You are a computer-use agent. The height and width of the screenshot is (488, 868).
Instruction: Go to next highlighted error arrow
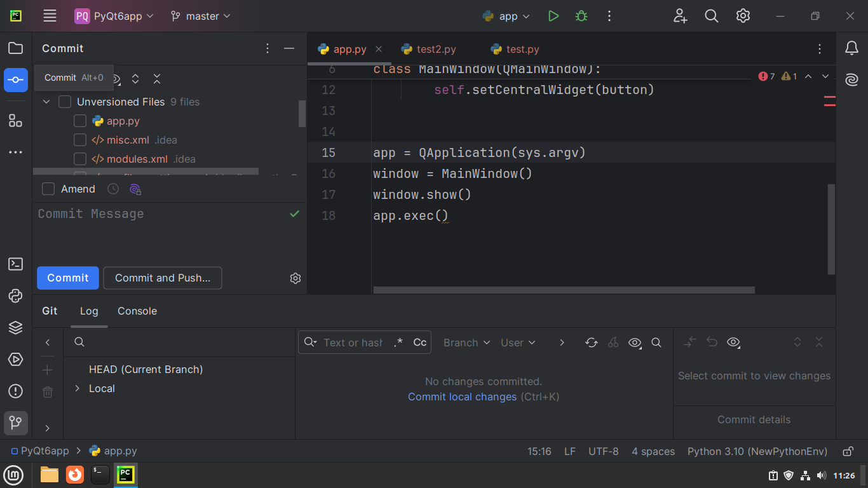tap(825, 76)
